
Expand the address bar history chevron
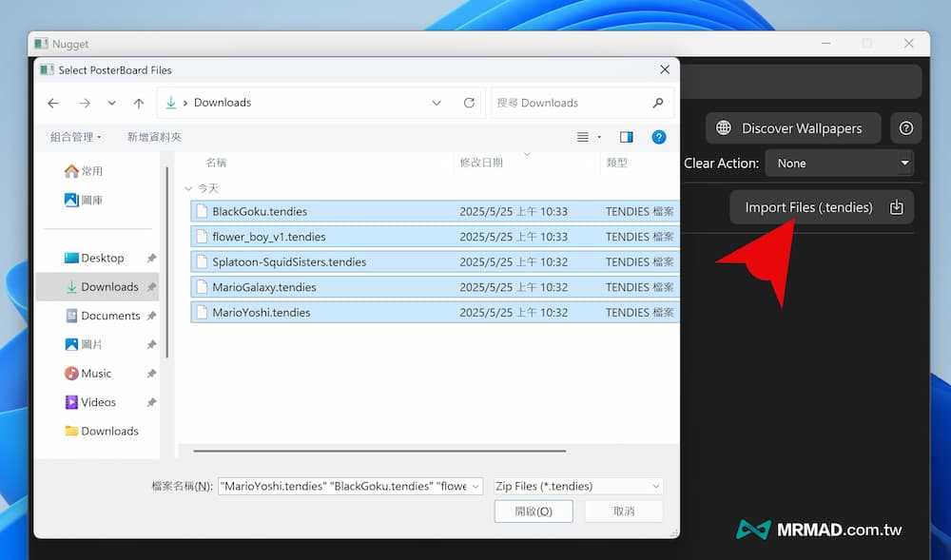tap(437, 103)
